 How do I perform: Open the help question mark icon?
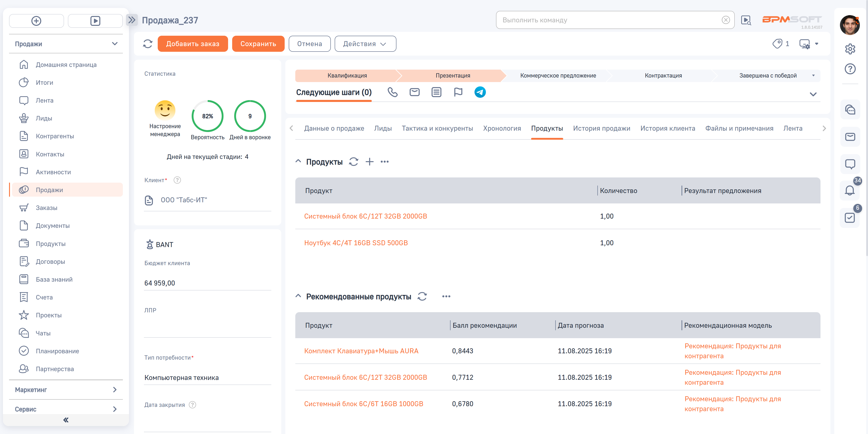coord(850,69)
